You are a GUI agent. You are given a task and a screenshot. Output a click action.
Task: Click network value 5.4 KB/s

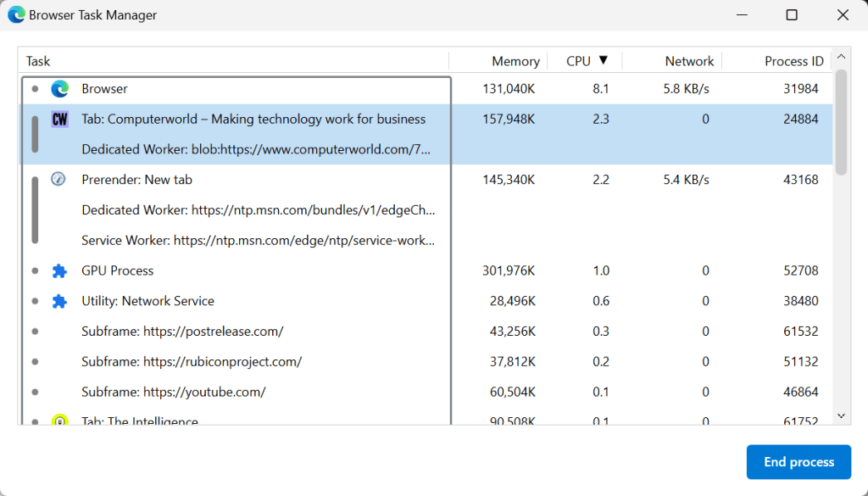[x=686, y=180]
